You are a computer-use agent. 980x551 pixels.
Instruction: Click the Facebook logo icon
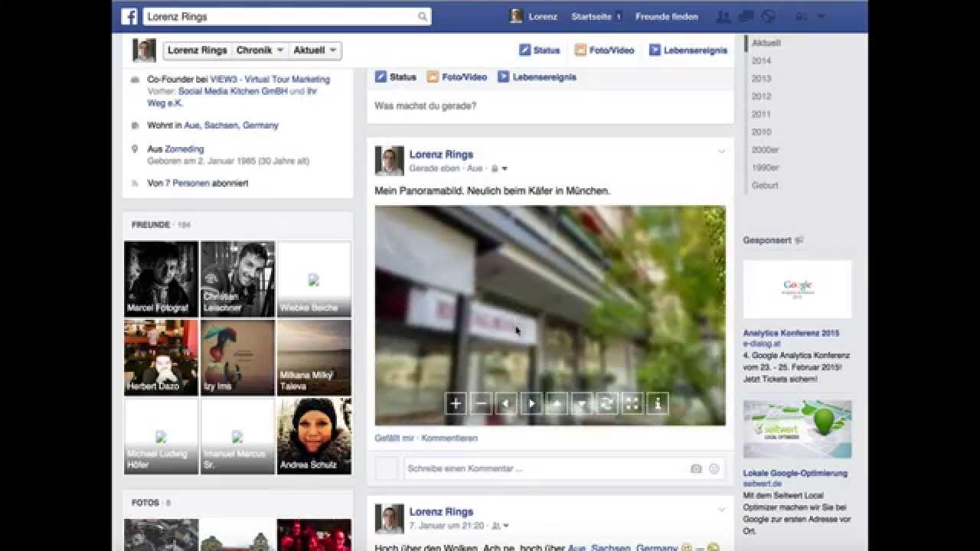pyautogui.click(x=129, y=17)
